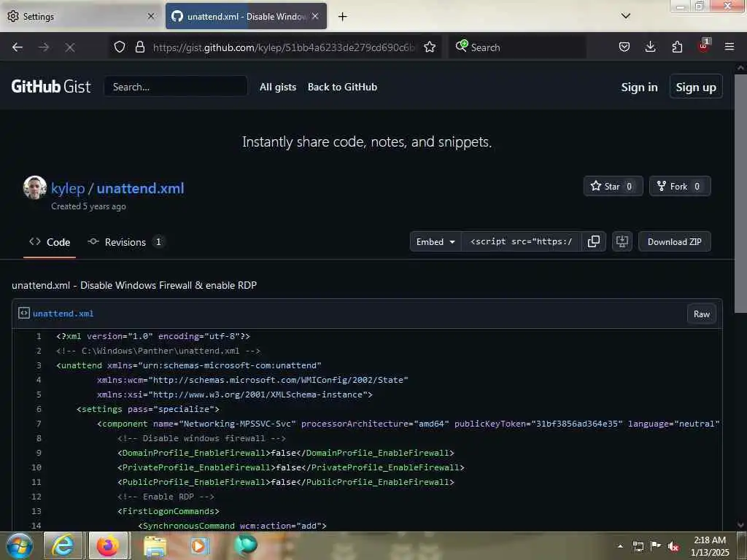This screenshot has width=747, height=560.
Task: Click the embed script source field
Action: pyautogui.click(x=521, y=242)
